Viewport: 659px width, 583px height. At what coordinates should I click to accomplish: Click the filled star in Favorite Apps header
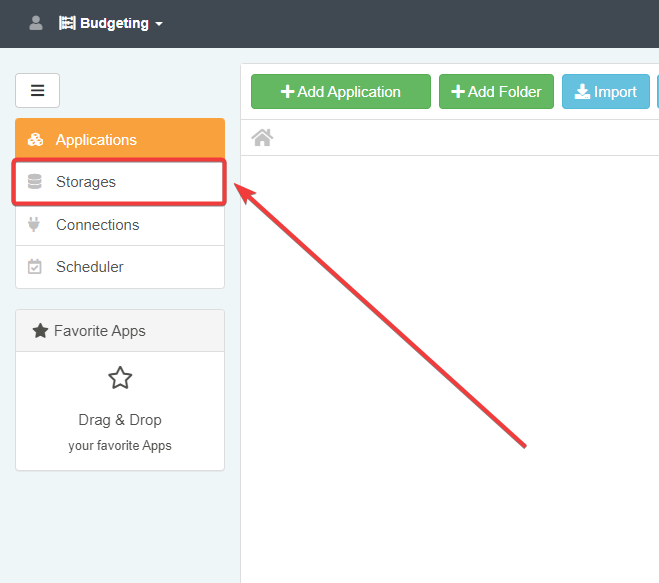tap(40, 331)
